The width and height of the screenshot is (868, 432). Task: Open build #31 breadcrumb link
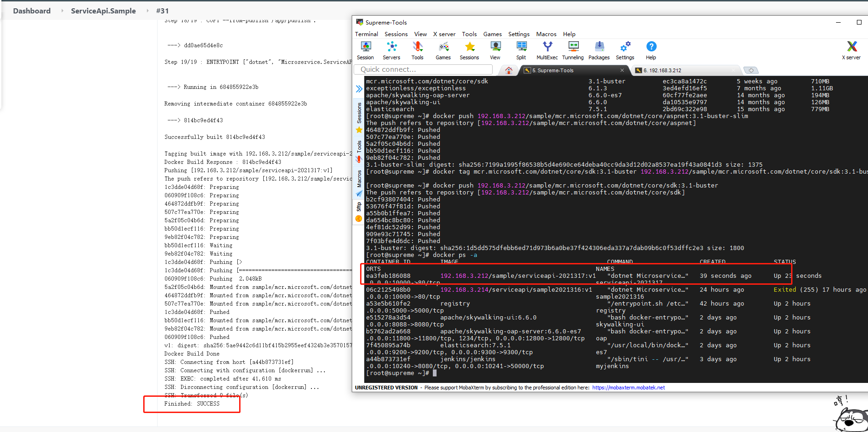(162, 11)
